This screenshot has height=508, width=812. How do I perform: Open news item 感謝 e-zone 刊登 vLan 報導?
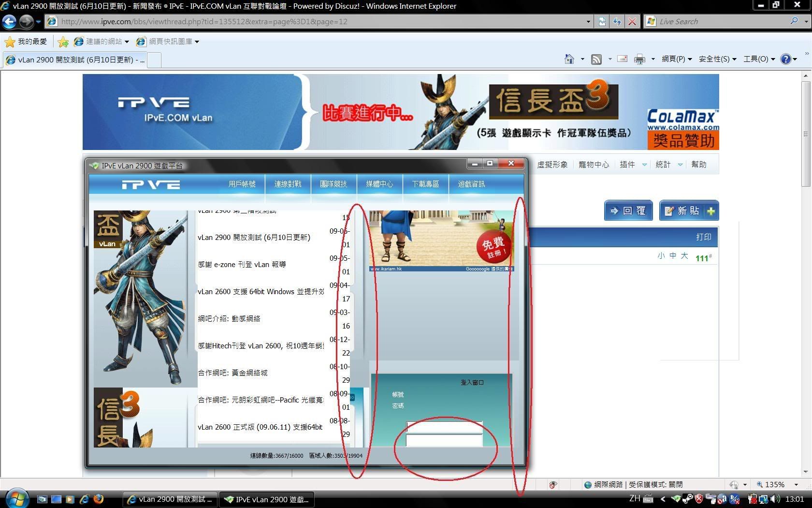pos(242,265)
